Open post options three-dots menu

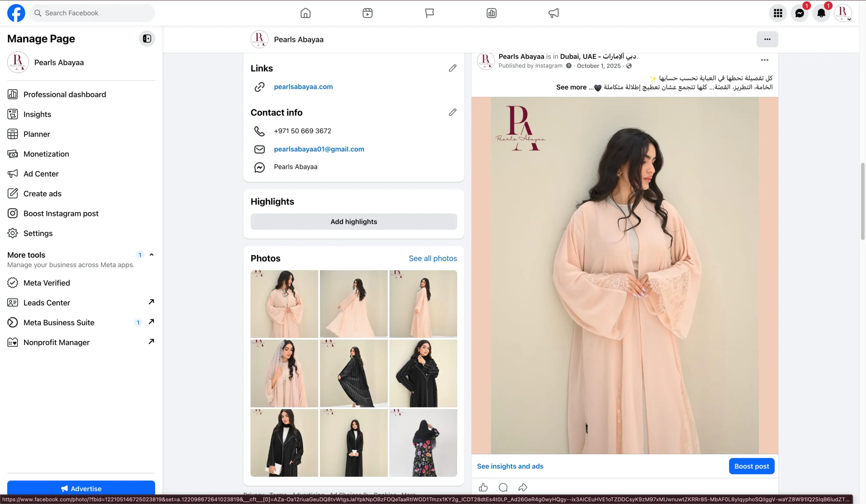click(764, 60)
